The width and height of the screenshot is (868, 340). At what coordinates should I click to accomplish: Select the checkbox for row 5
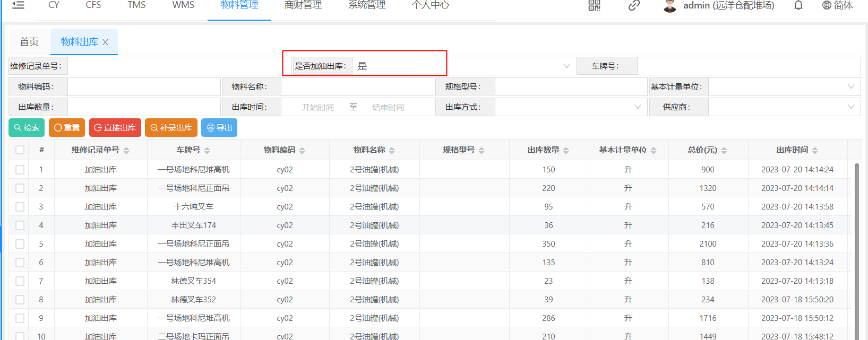20,244
